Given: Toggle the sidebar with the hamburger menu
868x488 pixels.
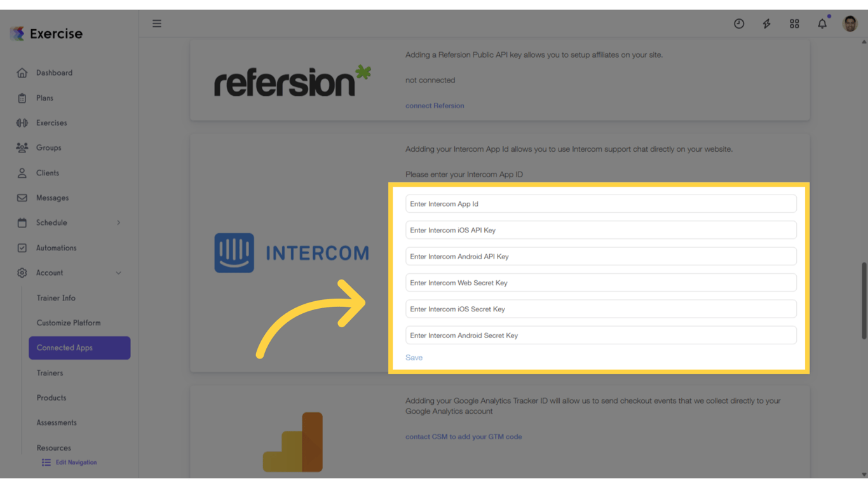Looking at the screenshot, I should (x=157, y=23).
